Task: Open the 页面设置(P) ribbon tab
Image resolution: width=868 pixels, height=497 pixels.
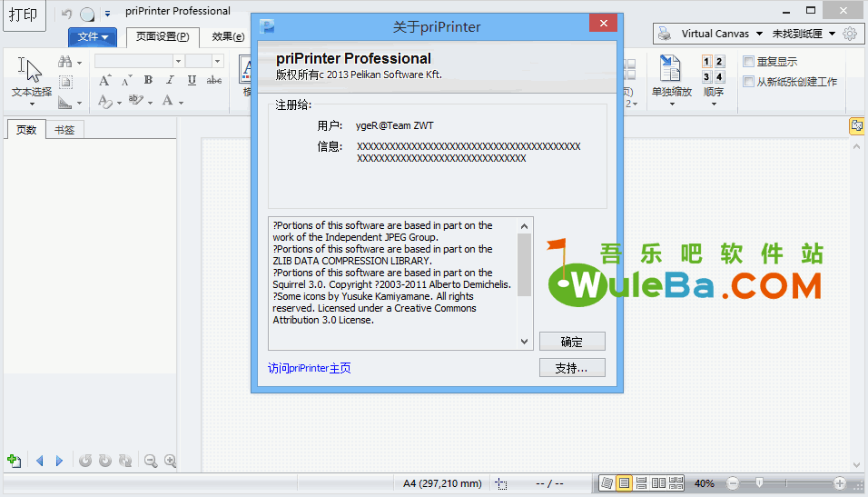Action: pyautogui.click(x=163, y=36)
